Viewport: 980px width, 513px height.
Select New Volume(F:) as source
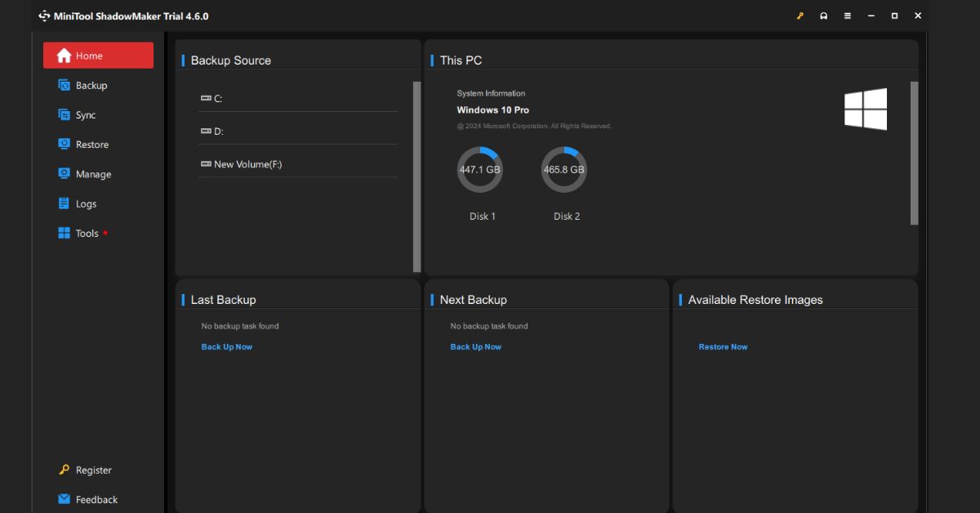[247, 164]
